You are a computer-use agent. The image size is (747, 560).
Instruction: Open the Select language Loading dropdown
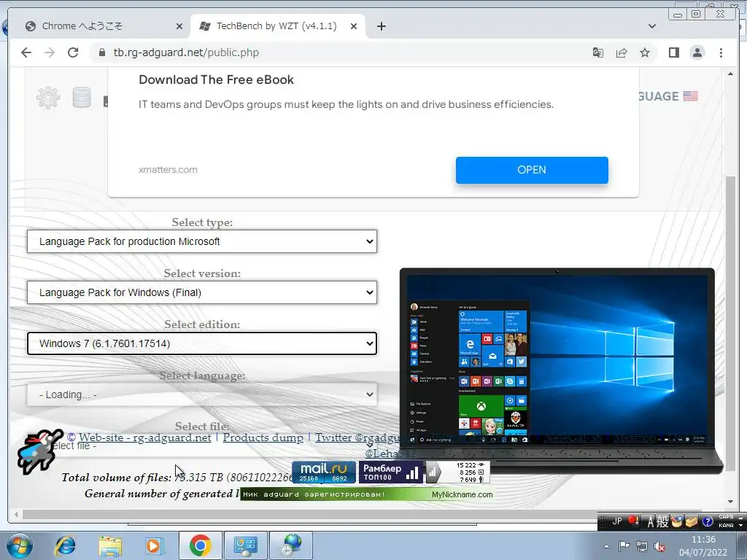coord(202,394)
